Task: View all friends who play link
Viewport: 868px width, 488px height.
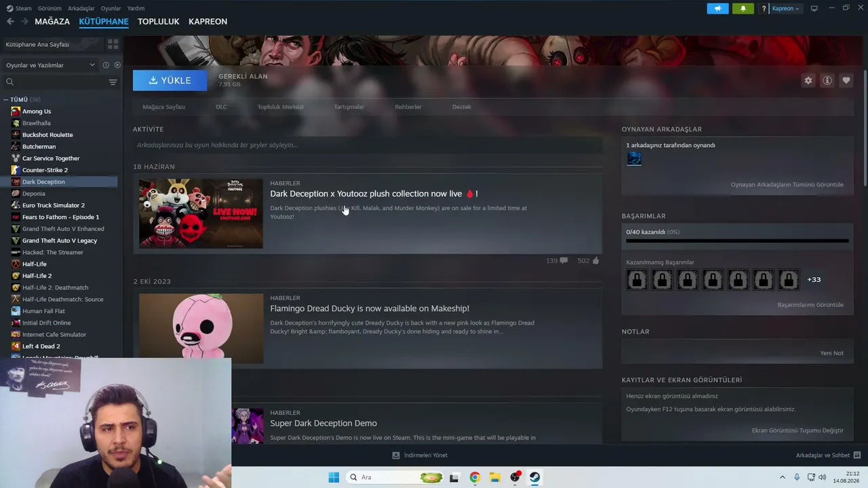Action: (787, 184)
